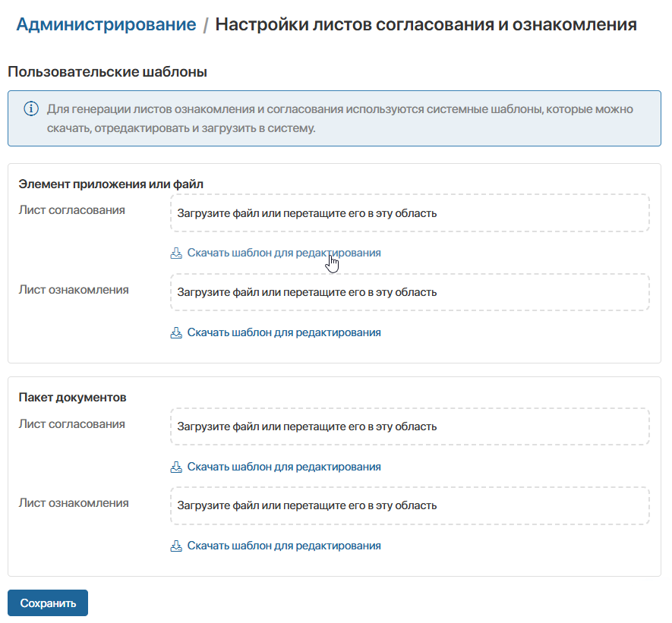Click the info icon in the blue notice
This screenshot has width=672, height=623.
point(31,109)
